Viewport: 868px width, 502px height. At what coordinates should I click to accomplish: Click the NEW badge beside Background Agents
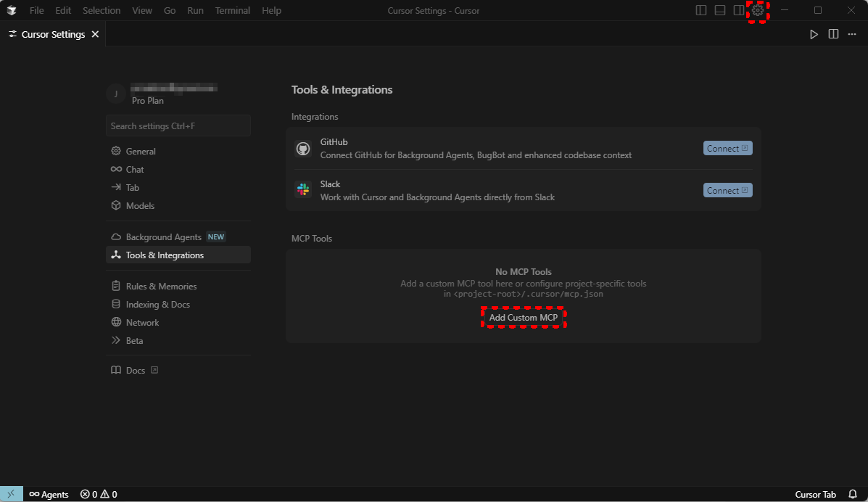pyautogui.click(x=216, y=236)
